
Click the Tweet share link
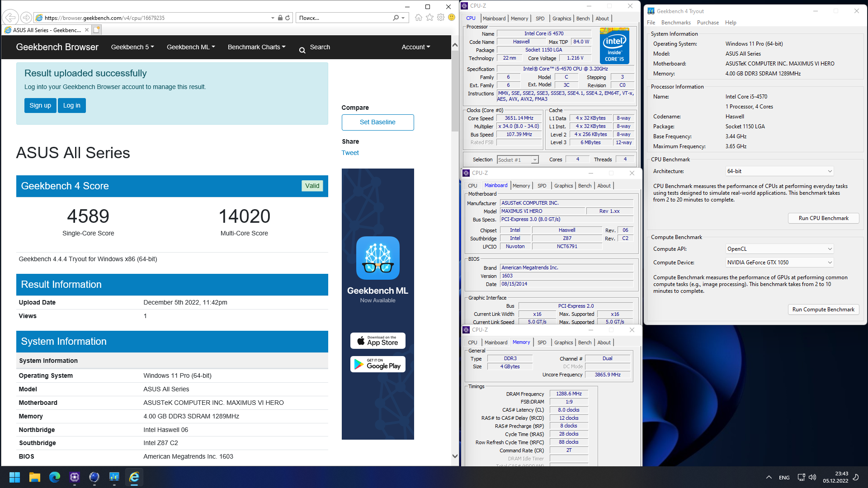coord(350,153)
